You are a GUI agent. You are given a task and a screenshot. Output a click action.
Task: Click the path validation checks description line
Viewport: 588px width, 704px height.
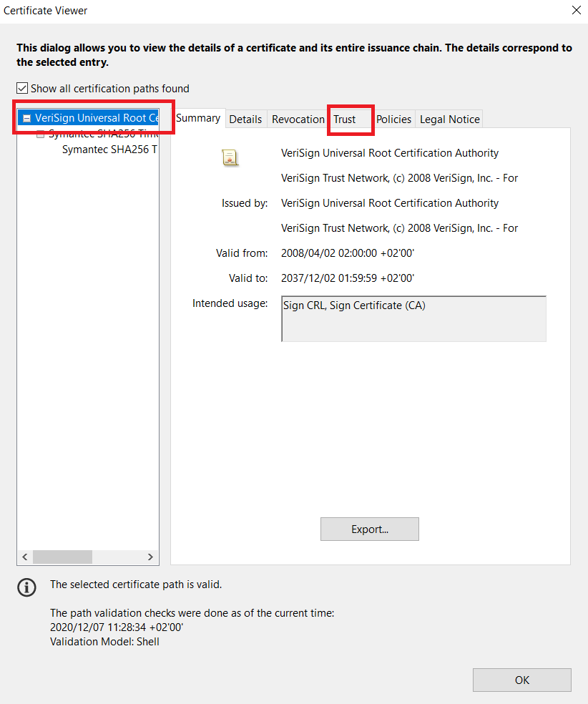[192, 613]
